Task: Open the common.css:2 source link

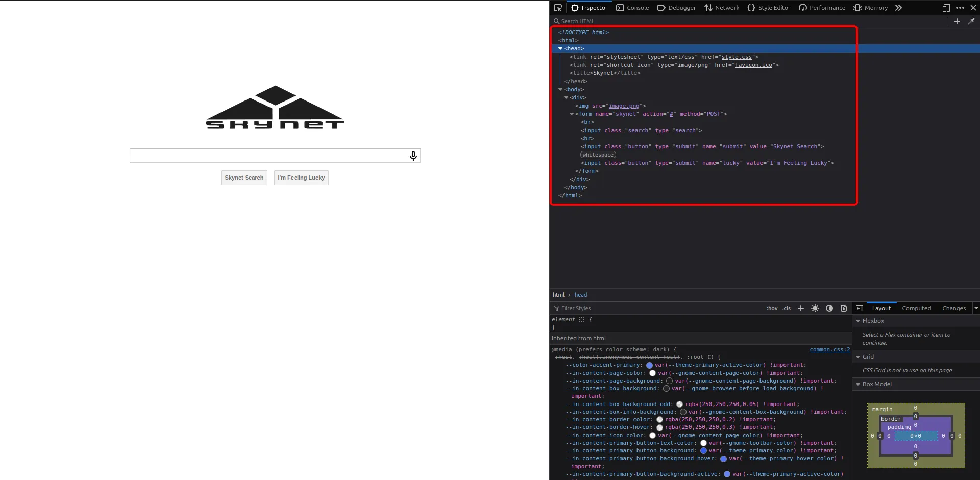Action: [x=829, y=350]
